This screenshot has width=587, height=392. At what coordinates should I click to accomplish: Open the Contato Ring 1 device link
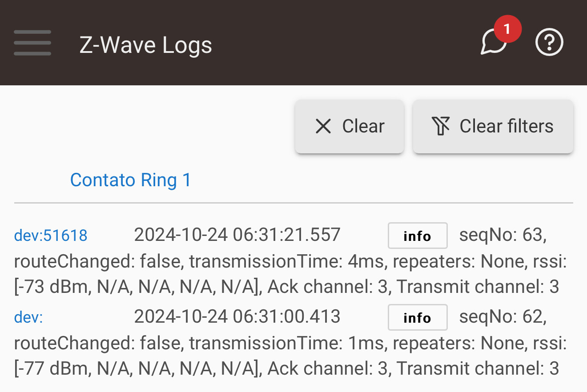click(x=131, y=180)
